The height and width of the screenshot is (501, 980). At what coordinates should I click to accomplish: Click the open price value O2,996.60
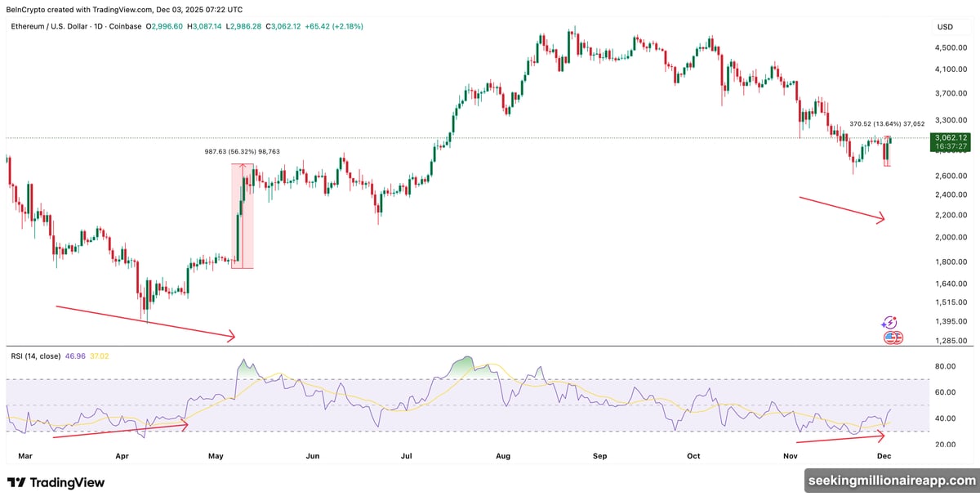(164, 26)
